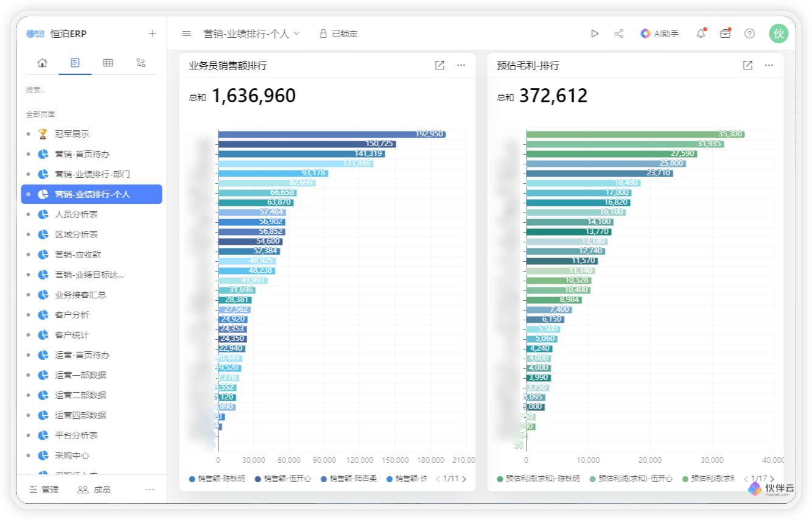The image size is (812, 520).
Task: Open the 运营四部数据 page
Action: pos(91,415)
